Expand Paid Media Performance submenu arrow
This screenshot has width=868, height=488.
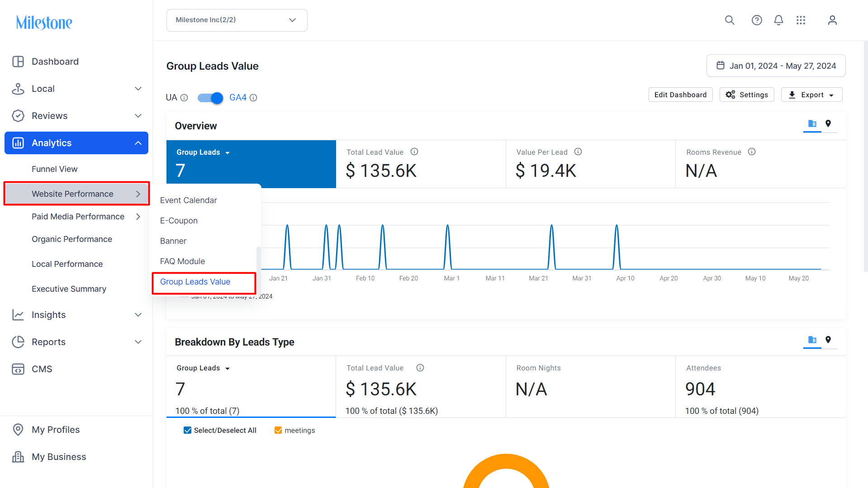(x=138, y=217)
